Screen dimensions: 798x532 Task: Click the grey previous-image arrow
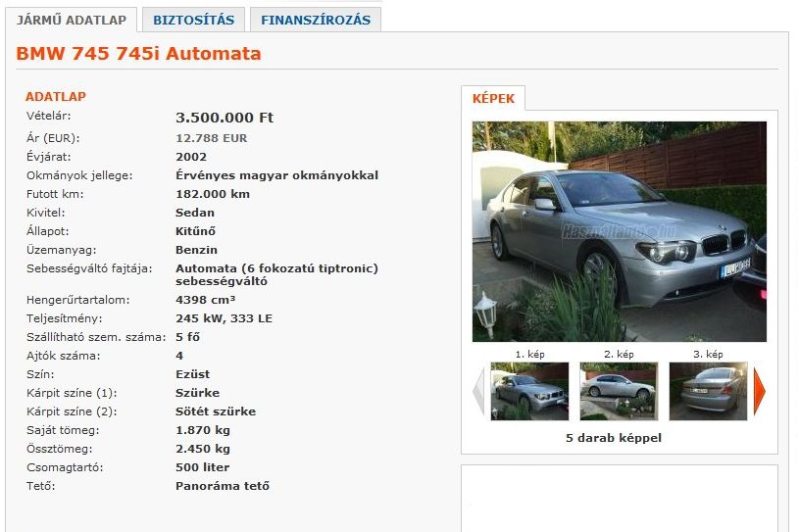point(478,391)
